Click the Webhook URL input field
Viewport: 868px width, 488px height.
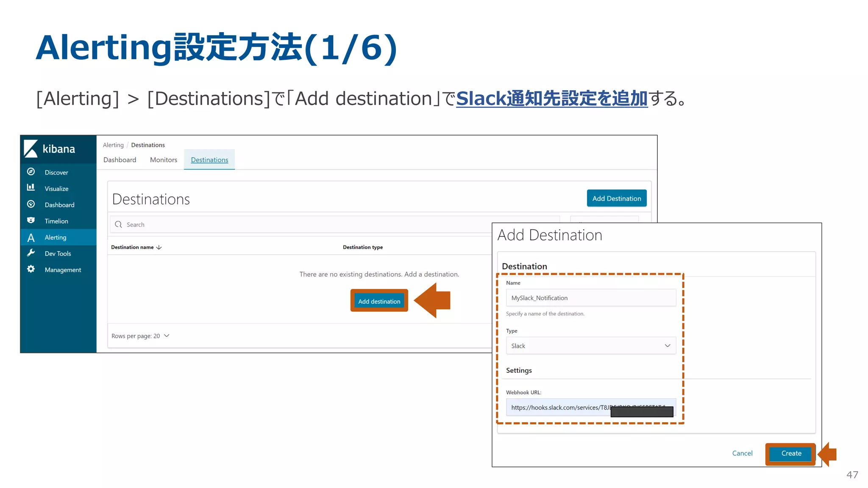click(591, 408)
